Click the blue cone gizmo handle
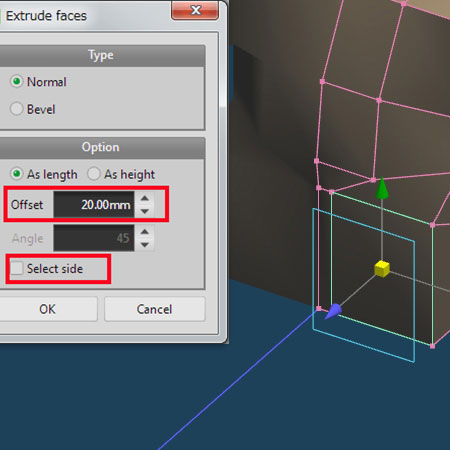This screenshot has height=450, width=450. click(333, 311)
